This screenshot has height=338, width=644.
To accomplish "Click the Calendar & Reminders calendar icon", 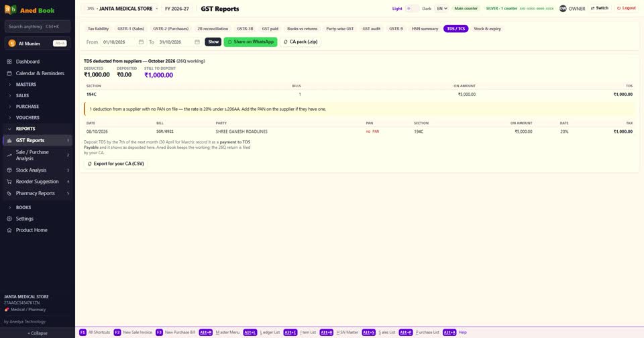I will (9, 73).
